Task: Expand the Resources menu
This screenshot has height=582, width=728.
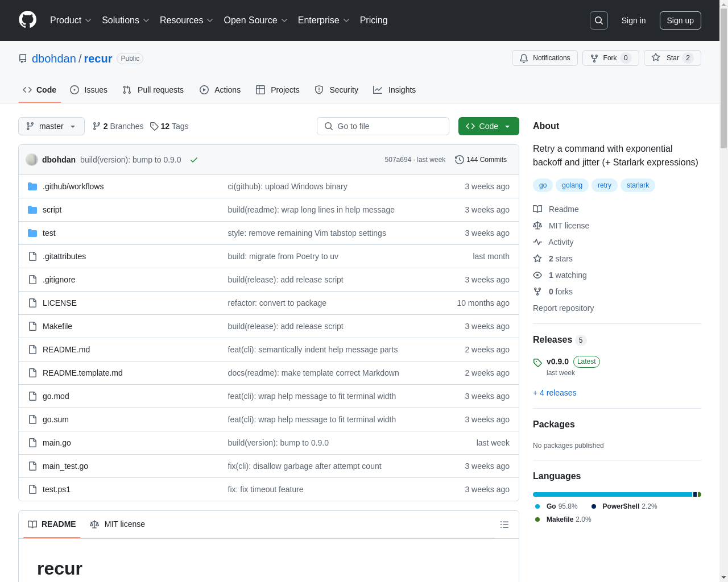Action: pyautogui.click(x=187, y=20)
